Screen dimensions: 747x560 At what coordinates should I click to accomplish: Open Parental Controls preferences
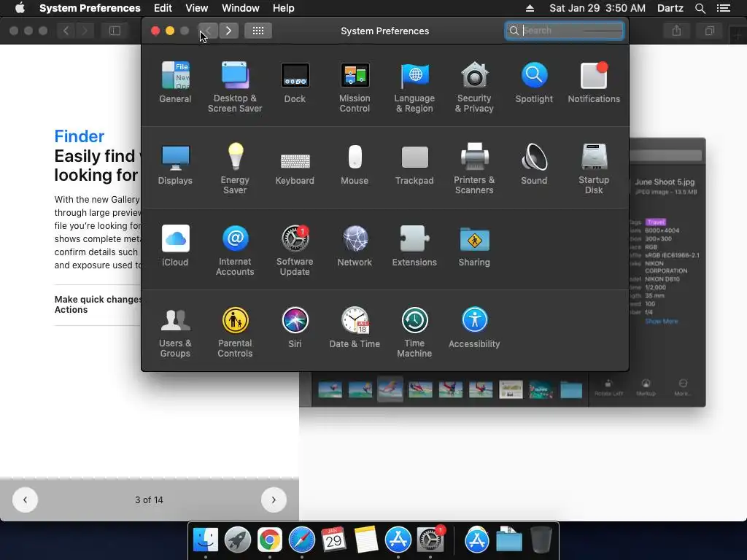[235, 332]
